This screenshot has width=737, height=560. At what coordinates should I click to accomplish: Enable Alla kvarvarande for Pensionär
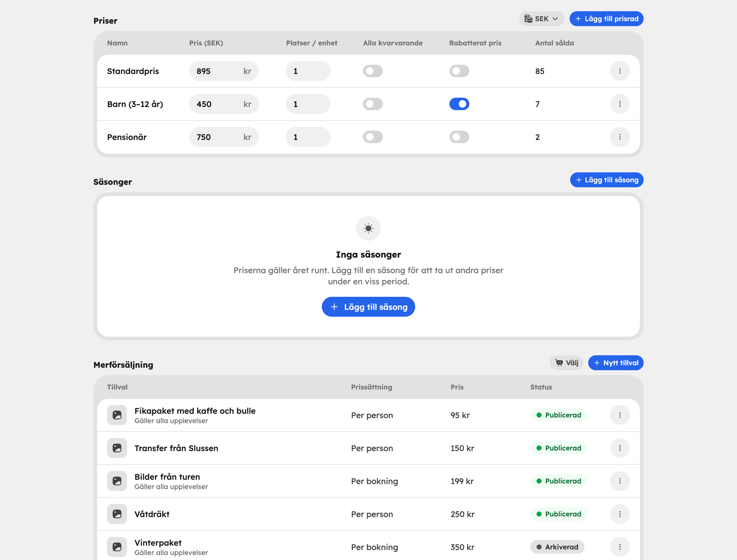pos(373,137)
